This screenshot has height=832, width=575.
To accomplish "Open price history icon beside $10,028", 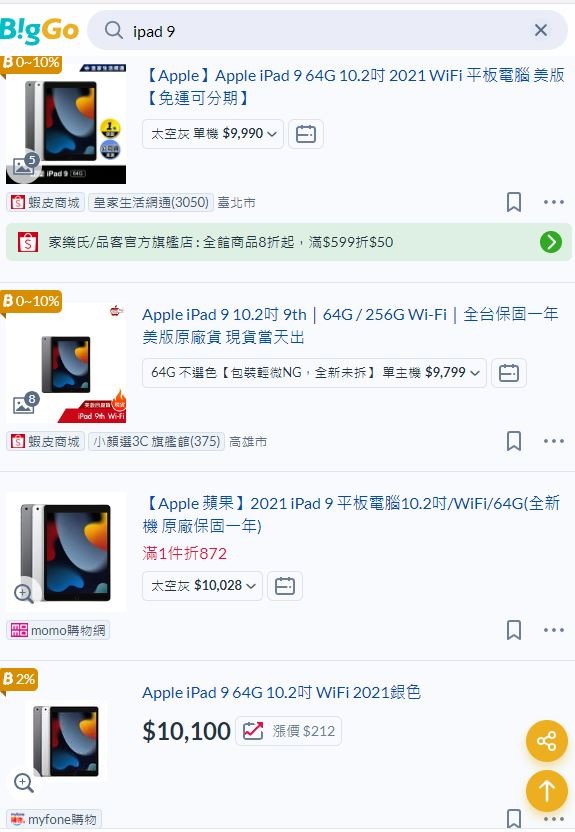I will click(x=285, y=586).
